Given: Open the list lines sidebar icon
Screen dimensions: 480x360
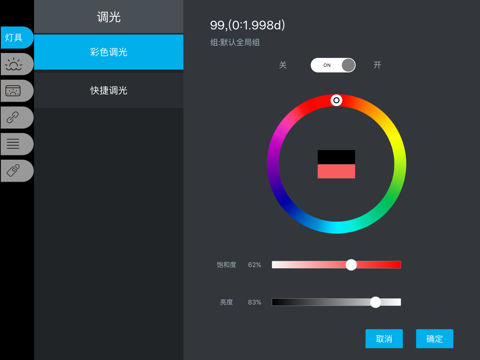Looking at the screenshot, I should coord(16,144).
